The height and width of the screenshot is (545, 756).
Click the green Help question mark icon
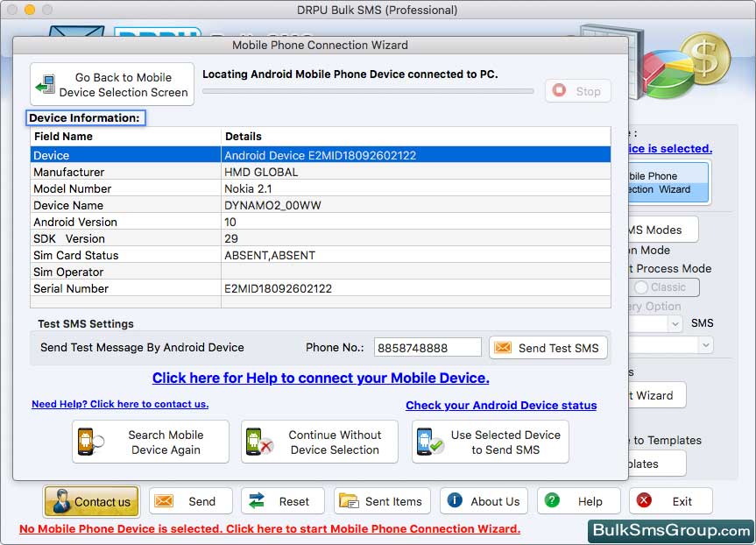(552, 499)
